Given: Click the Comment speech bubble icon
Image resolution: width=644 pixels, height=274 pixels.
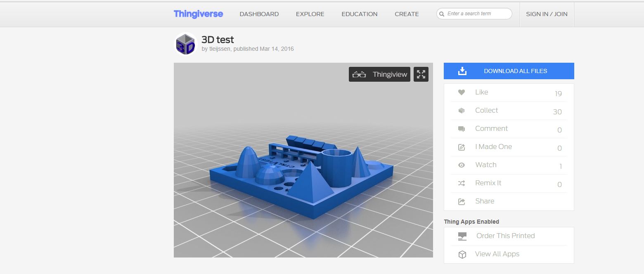Looking at the screenshot, I should click(x=462, y=129).
